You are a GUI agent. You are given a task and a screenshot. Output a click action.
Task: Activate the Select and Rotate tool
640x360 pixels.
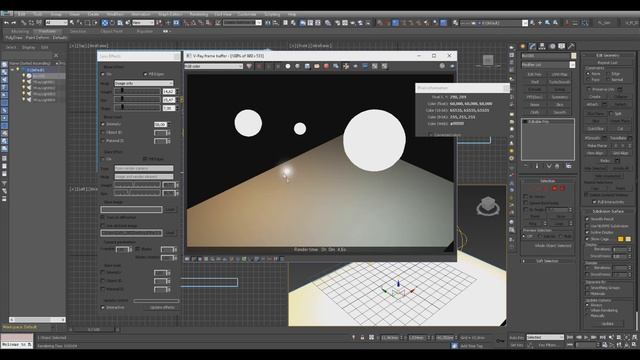pyautogui.click(x=112, y=23)
